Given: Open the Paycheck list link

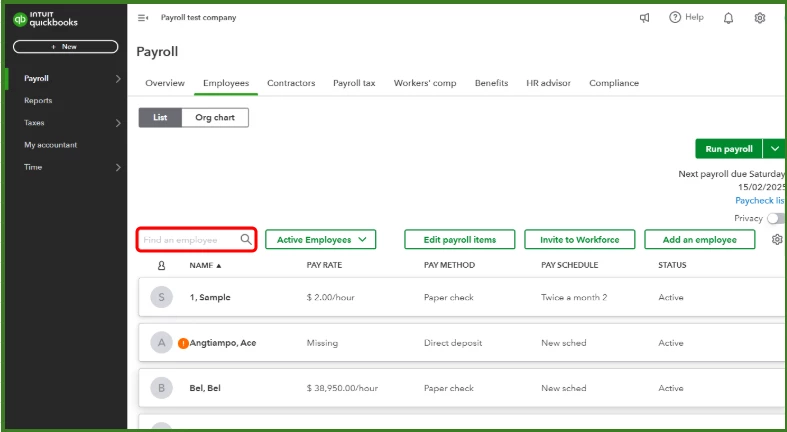Looking at the screenshot, I should click(760, 200).
